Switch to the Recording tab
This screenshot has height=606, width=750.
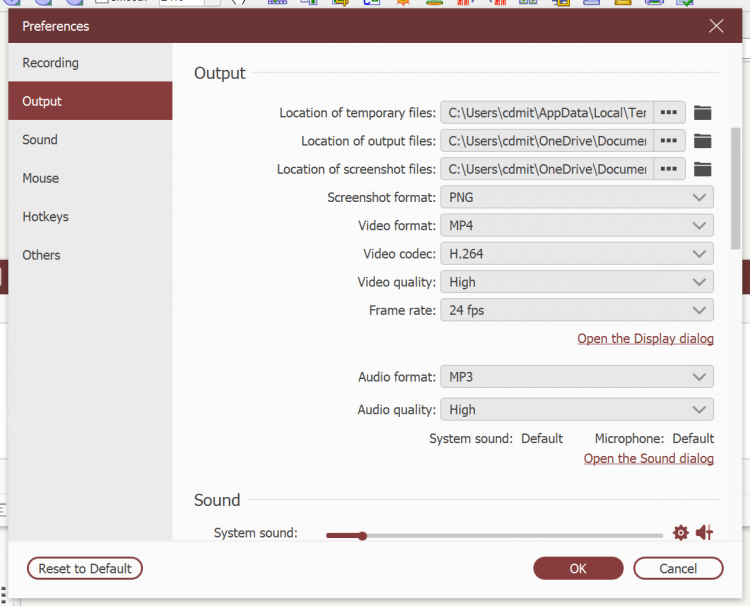coord(51,63)
